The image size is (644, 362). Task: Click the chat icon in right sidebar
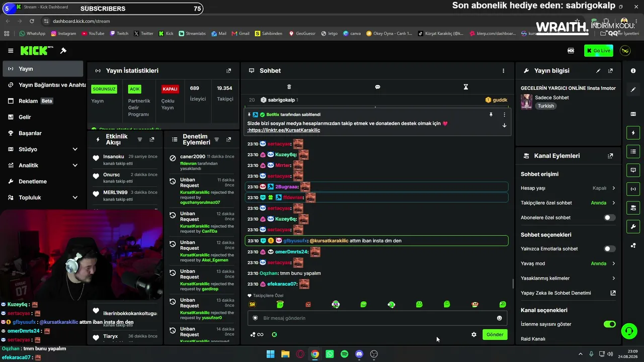[633, 170]
